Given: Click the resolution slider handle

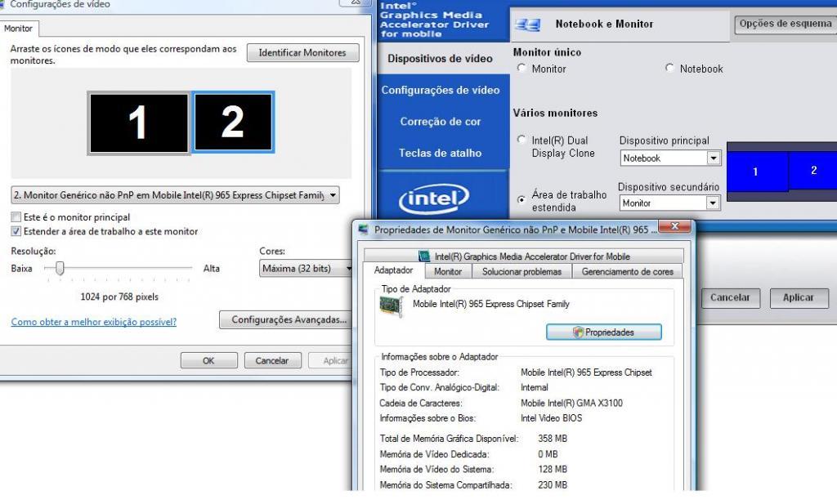Looking at the screenshot, I should [x=60, y=268].
